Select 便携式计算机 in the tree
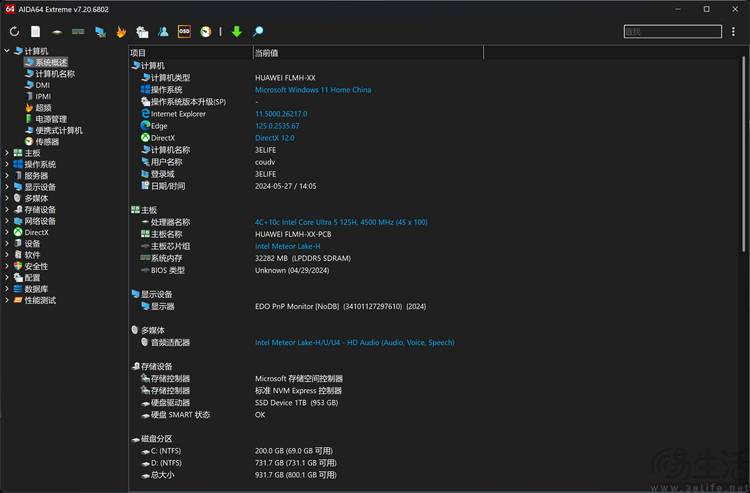Image resolution: width=750 pixels, height=493 pixels. pos(54,131)
